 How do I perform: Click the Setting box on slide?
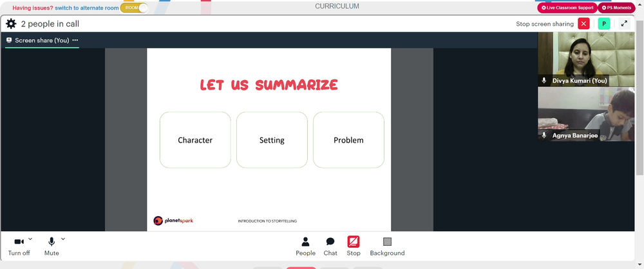(272, 140)
